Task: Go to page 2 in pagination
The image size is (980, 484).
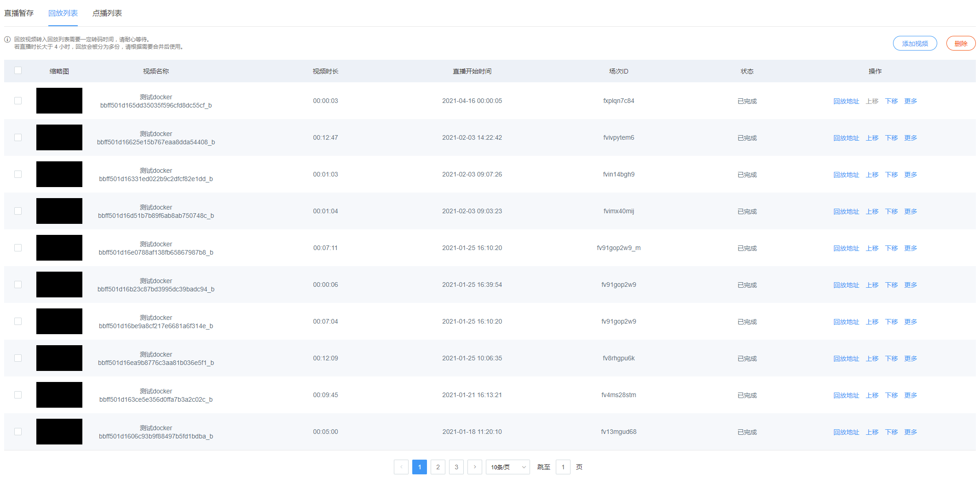Action: pyautogui.click(x=438, y=467)
